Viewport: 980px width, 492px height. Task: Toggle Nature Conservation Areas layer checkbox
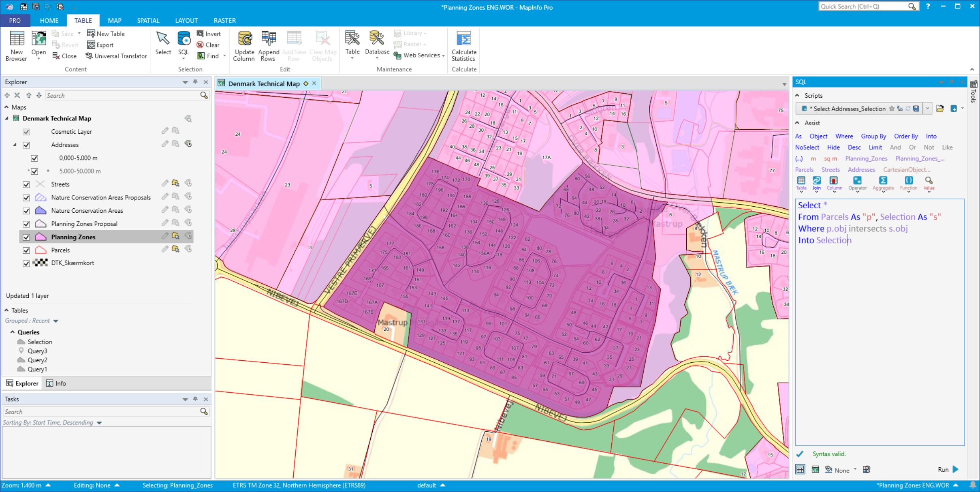(26, 211)
